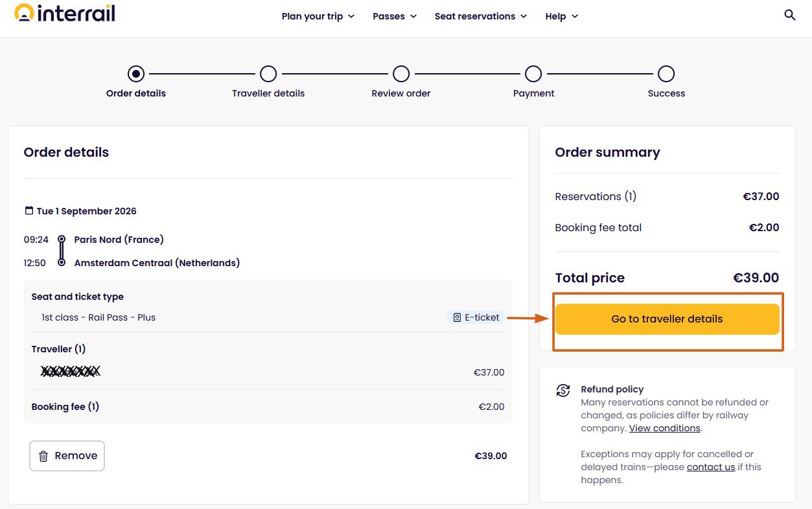The image size is (812, 509).
Task: Expand the Passes dropdown menu
Action: click(395, 16)
